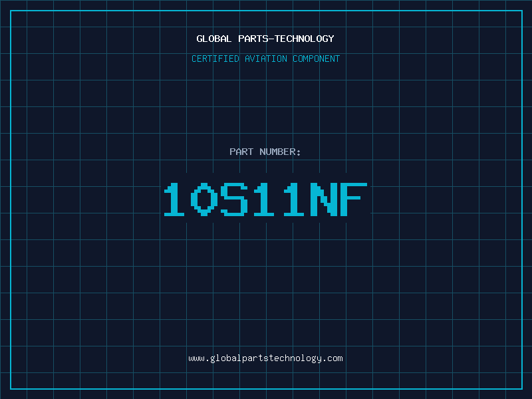This screenshot has height=399, width=532.
Task: Click the 1 immediately after the letter S
Action: pos(263,199)
